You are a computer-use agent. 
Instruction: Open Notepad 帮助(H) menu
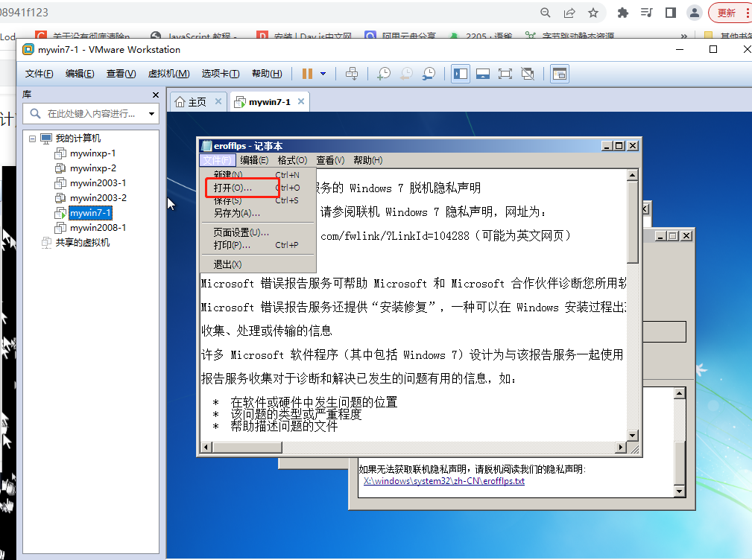tap(368, 161)
